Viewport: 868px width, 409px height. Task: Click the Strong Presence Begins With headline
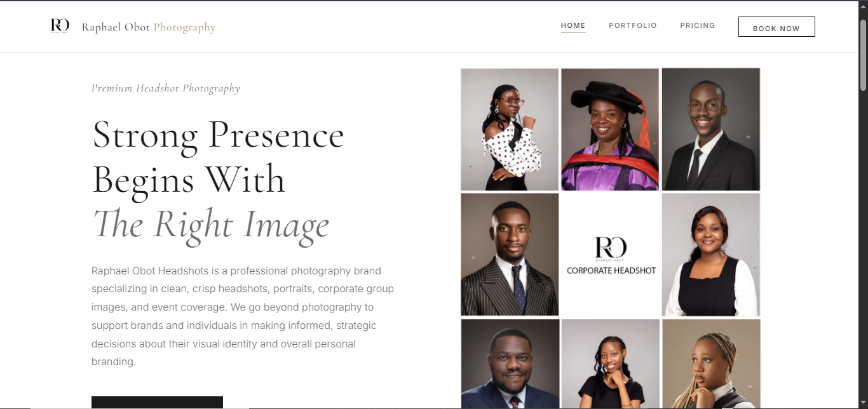tap(218, 157)
